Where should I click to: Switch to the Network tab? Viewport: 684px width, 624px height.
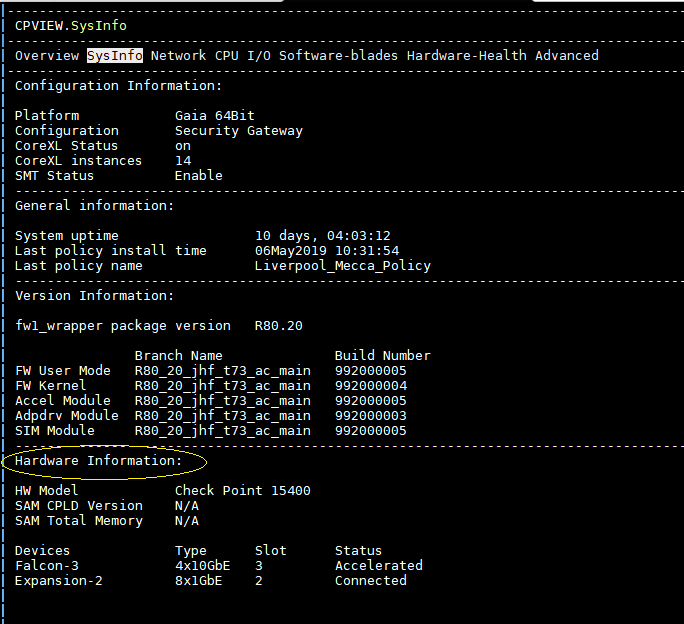point(178,56)
